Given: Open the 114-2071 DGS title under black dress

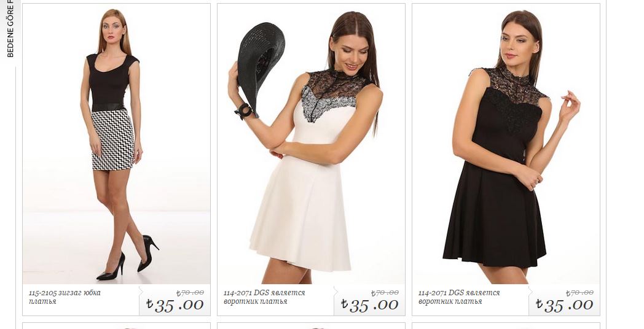Looking at the screenshot, I should coord(459,297).
